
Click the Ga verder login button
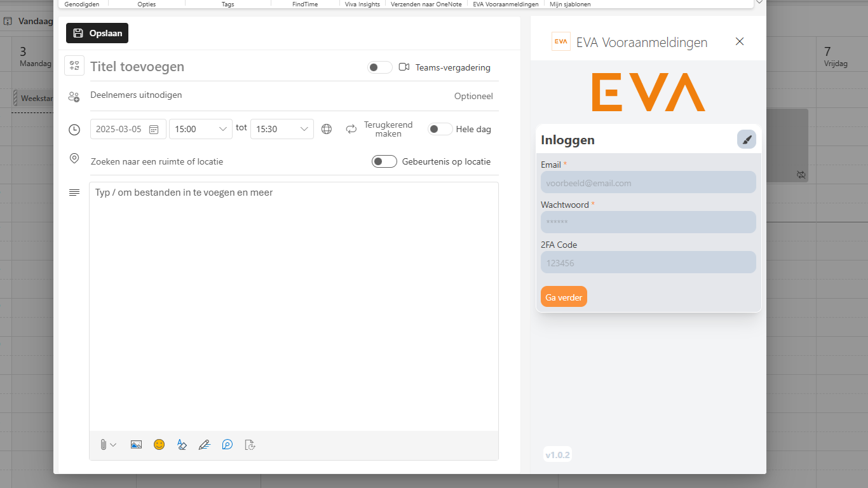pos(564,297)
